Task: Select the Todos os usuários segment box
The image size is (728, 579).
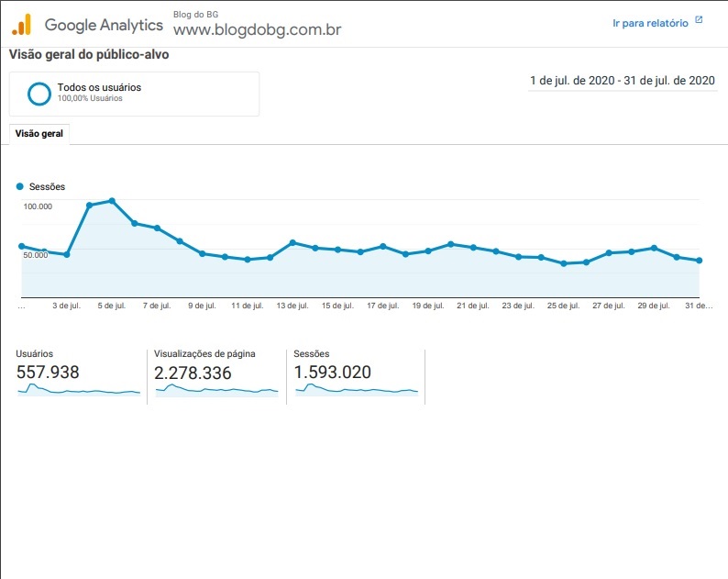Action: pos(134,94)
